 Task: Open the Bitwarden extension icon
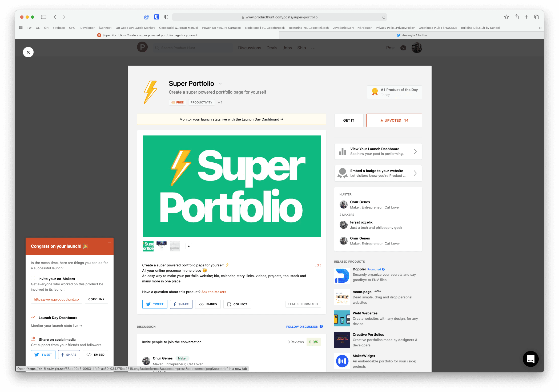pyautogui.click(x=156, y=17)
